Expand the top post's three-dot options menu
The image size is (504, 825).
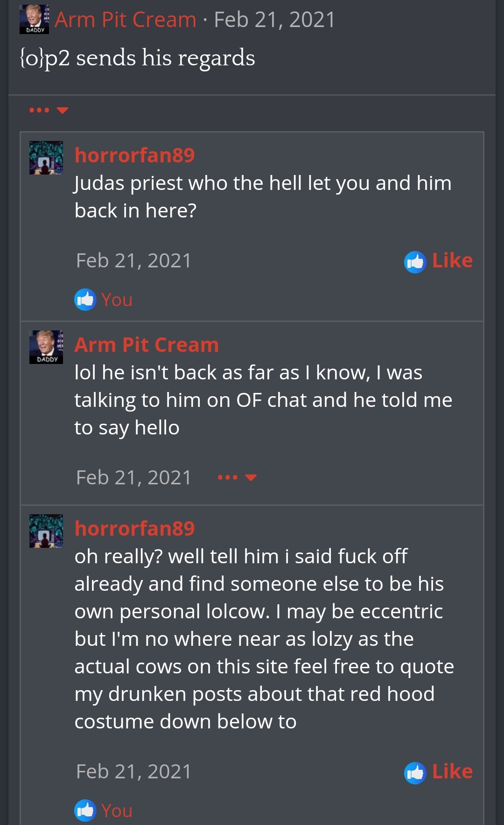pyautogui.click(x=49, y=111)
